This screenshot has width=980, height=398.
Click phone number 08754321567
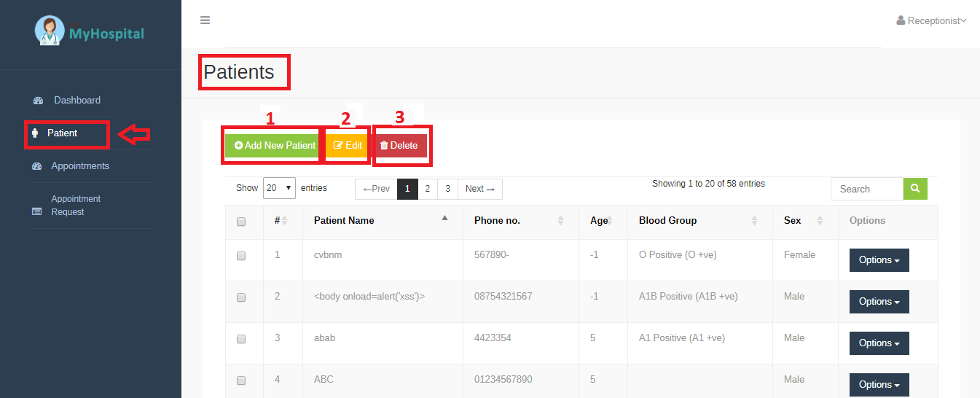pyautogui.click(x=503, y=296)
